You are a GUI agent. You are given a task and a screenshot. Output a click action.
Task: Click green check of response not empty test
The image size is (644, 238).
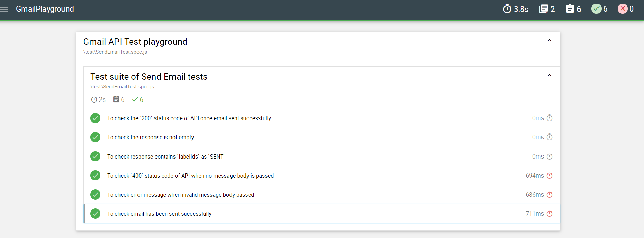coord(95,137)
